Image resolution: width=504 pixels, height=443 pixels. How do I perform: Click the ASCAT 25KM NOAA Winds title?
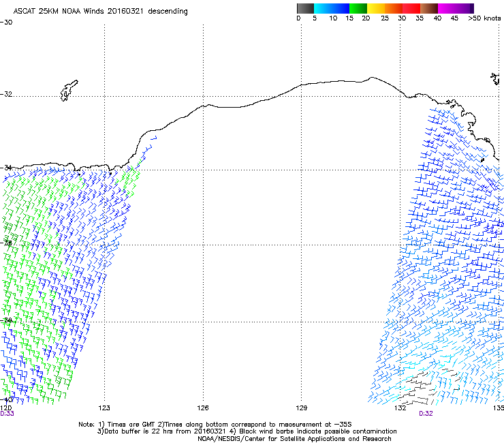(x=100, y=12)
